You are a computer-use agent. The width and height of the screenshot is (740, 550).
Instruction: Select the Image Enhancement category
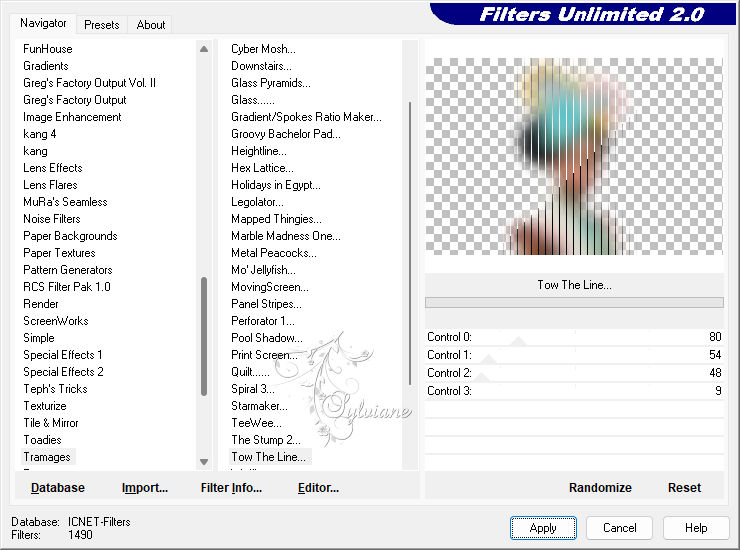point(72,117)
